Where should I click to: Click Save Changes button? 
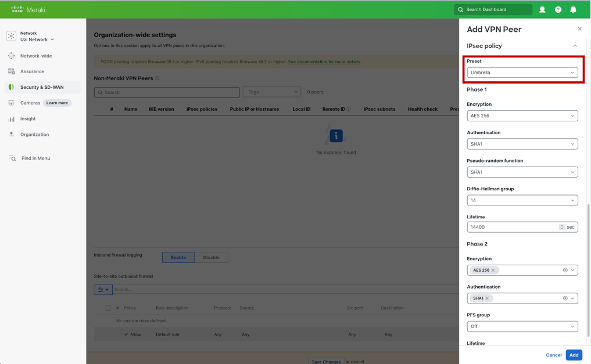point(326,361)
